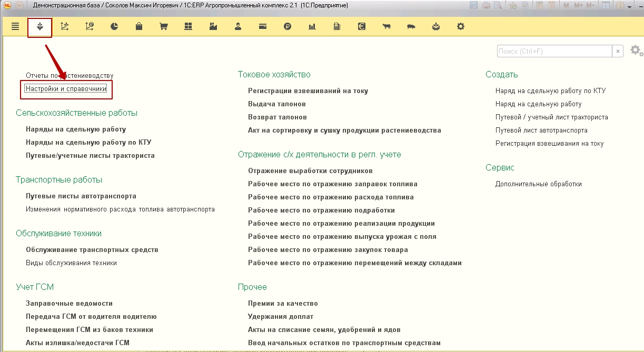Open Перемещения ГСМ из баков техники

pyautogui.click(x=90, y=329)
